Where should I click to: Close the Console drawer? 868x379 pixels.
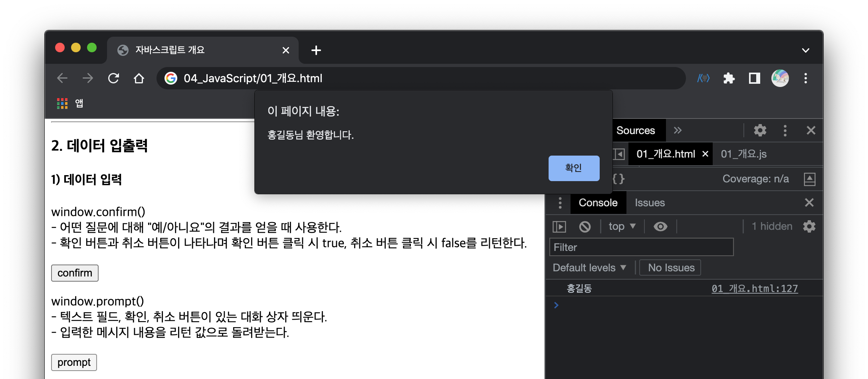(x=809, y=203)
